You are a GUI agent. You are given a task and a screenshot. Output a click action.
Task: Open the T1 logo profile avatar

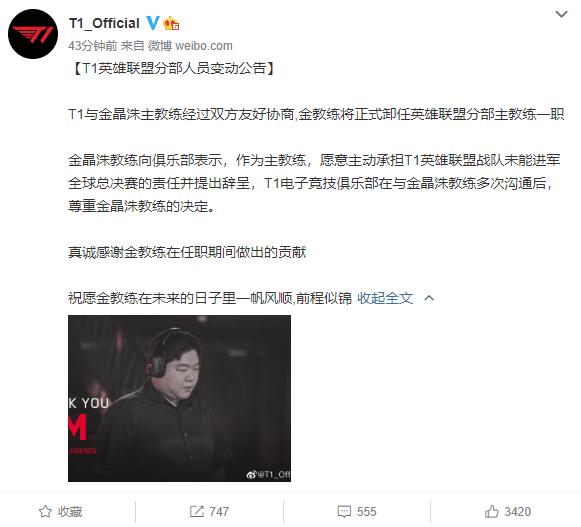coord(33,34)
